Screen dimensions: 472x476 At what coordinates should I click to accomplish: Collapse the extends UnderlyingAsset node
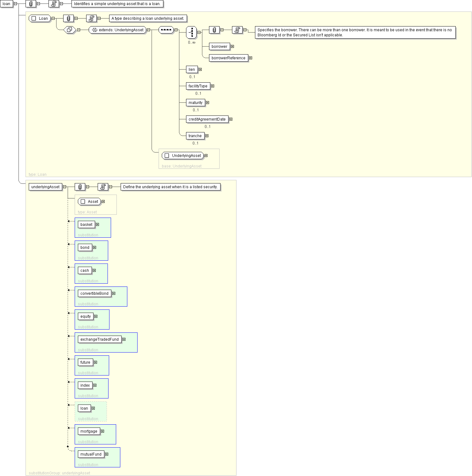pos(148,30)
